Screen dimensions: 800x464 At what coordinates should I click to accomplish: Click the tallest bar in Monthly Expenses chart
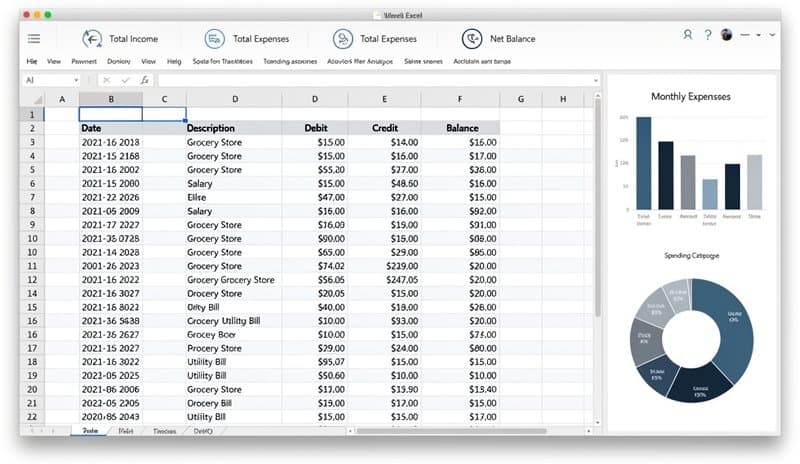tap(643, 163)
